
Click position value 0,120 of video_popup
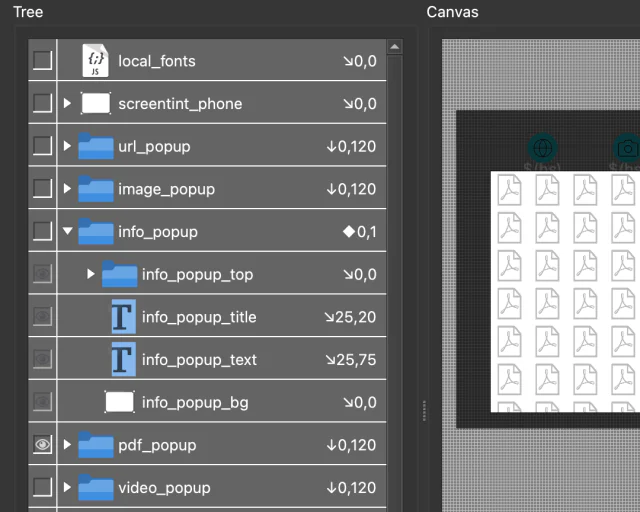point(351,488)
